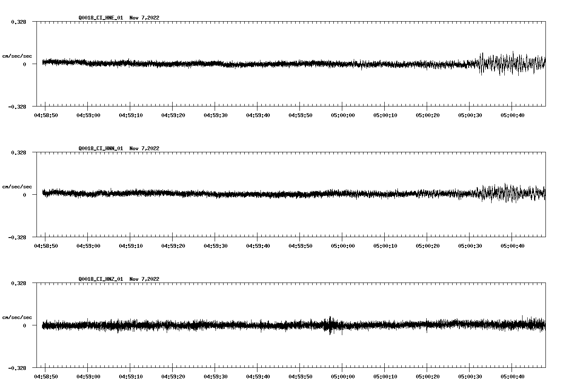Click the 05:00:20 time label under HNZ plot
The image size is (576, 392).
point(428,377)
